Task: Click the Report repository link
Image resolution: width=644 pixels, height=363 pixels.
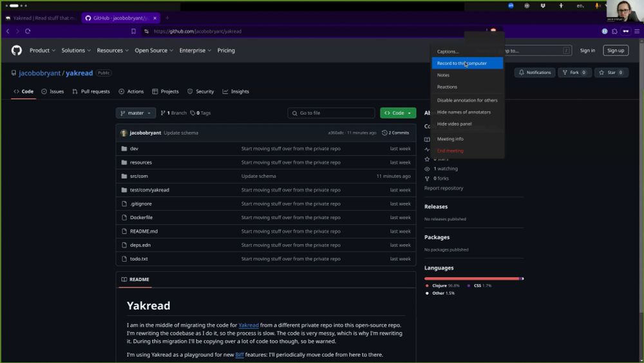Action: 444,188
